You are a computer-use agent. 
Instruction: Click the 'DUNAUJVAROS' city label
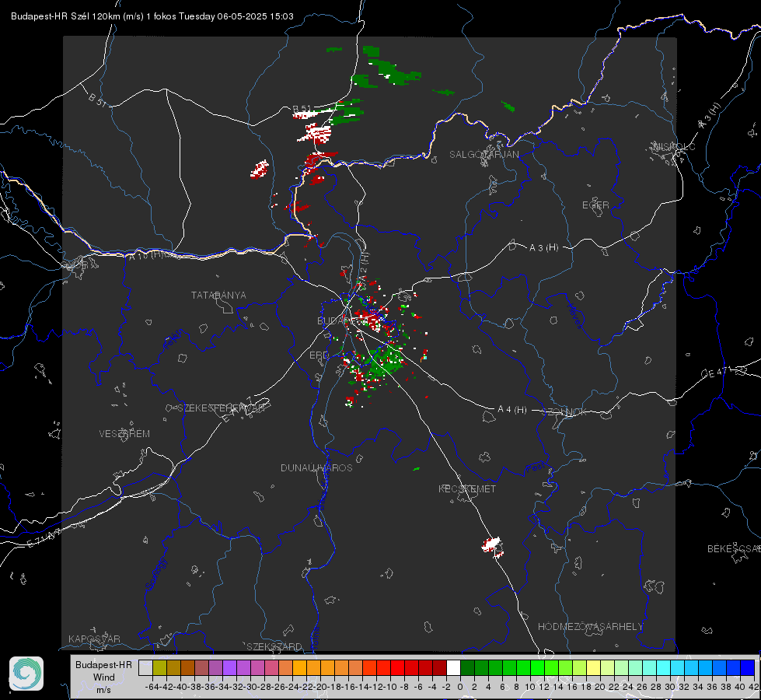click(x=316, y=467)
